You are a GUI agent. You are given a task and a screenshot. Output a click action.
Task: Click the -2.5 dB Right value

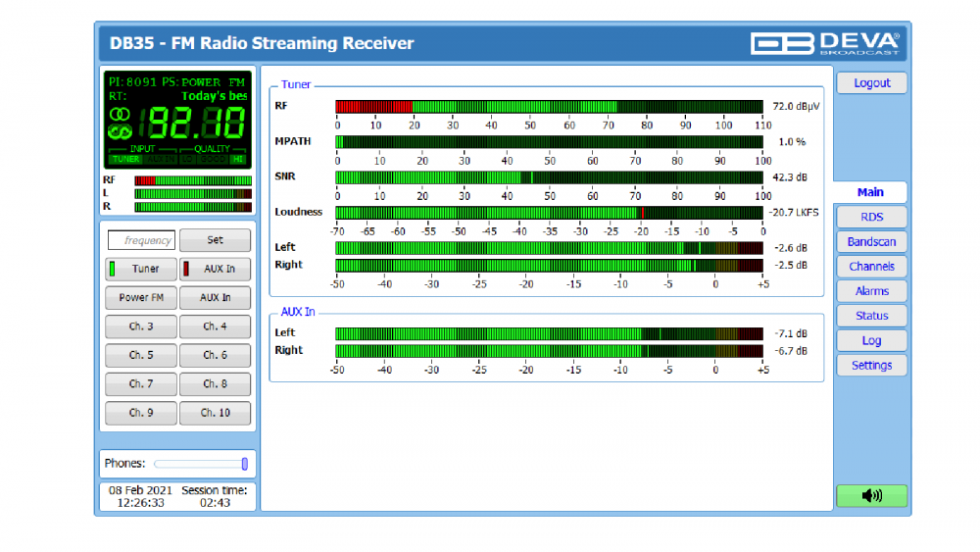[791, 265]
